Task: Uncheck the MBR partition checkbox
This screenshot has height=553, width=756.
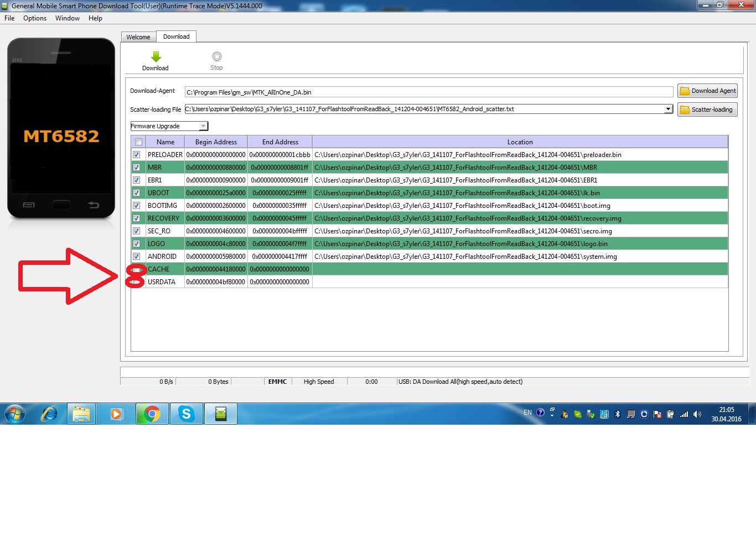Action: (136, 168)
